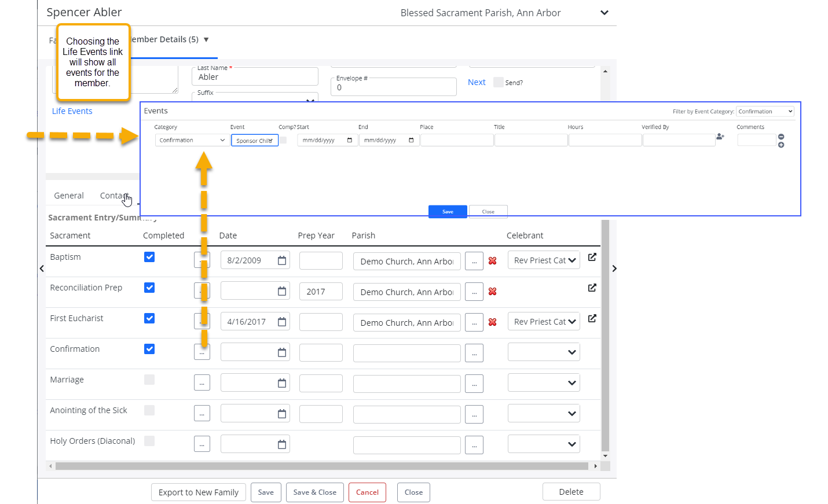Click the Envelope # input field

[394, 87]
